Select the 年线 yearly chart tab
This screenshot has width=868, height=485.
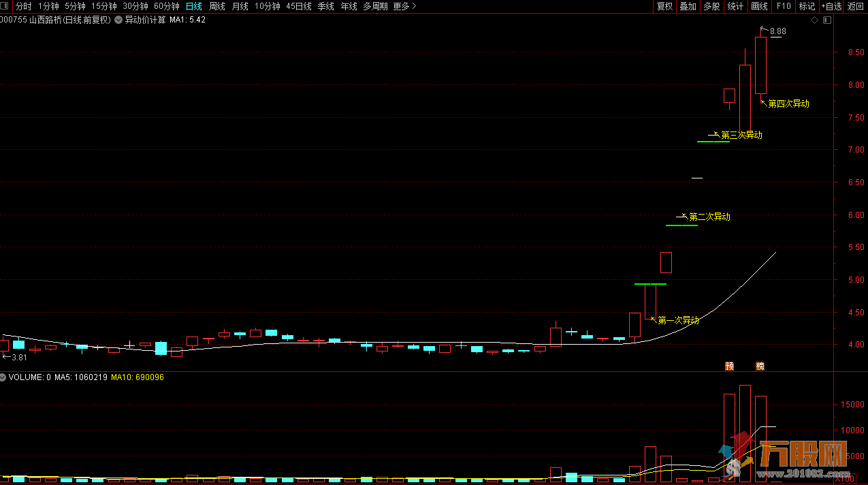click(349, 6)
